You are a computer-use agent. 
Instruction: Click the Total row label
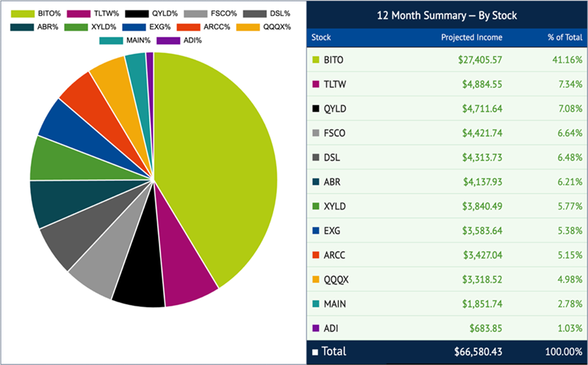334,351
